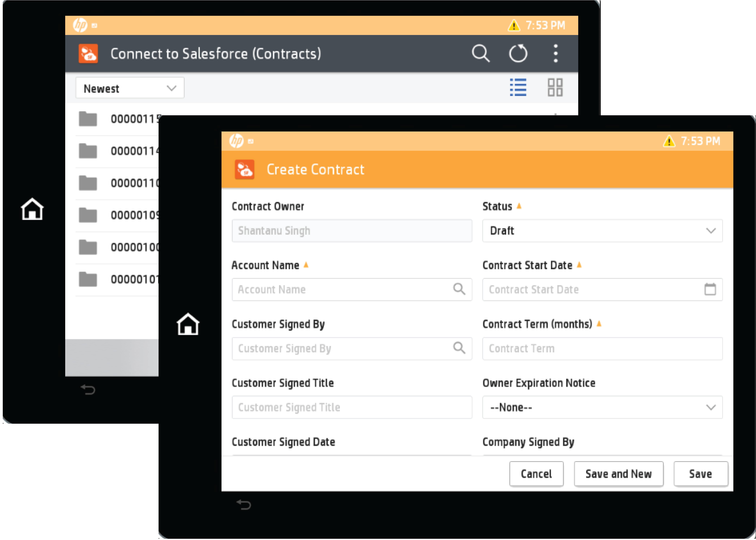Tap back arrow below Create Contract screen
The width and height of the screenshot is (756, 540).
pyautogui.click(x=244, y=505)
